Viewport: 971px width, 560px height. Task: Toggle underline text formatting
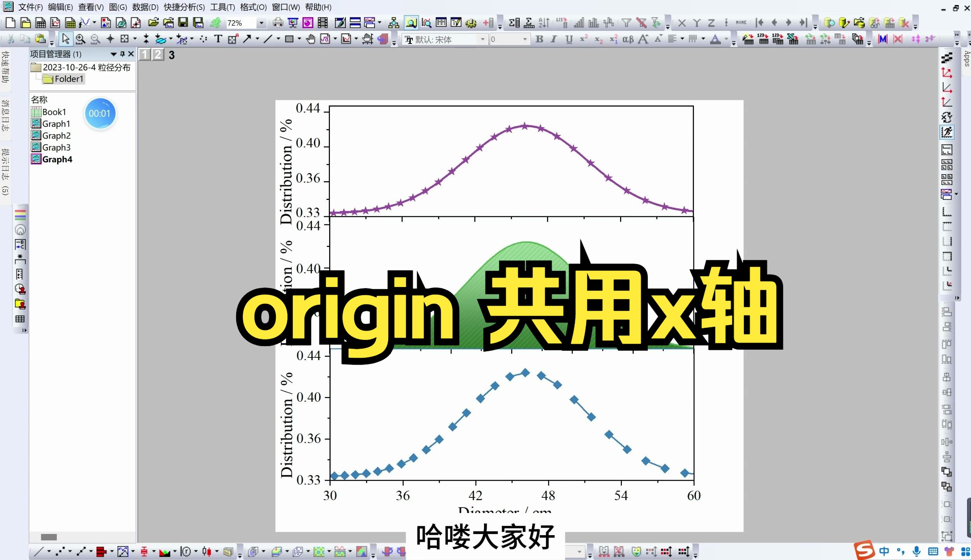(x=569, y=39)
